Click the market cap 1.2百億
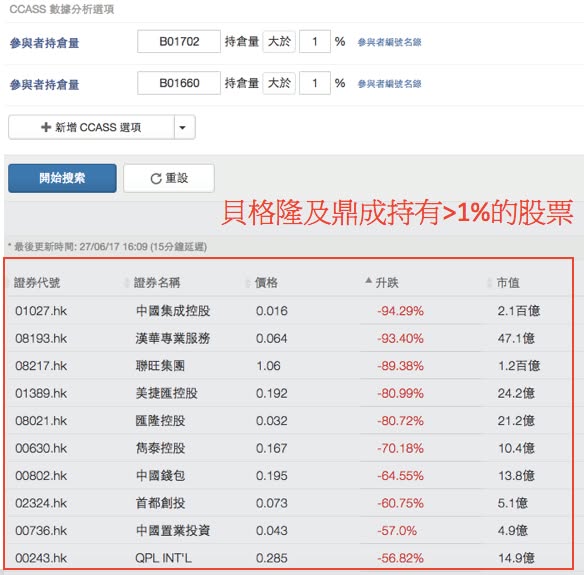Image resolution: width=584 pixels, height=575 pixels. click(519, 366)
